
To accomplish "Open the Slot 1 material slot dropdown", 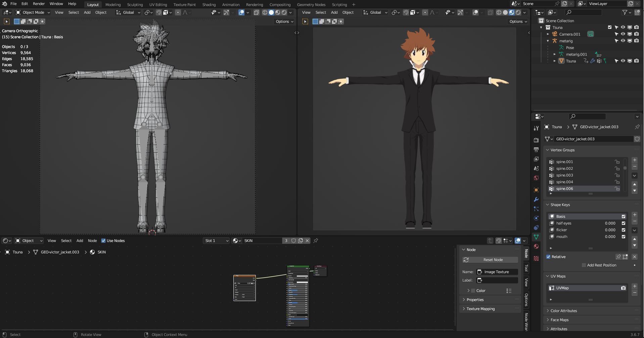I will tap(216, 241).
